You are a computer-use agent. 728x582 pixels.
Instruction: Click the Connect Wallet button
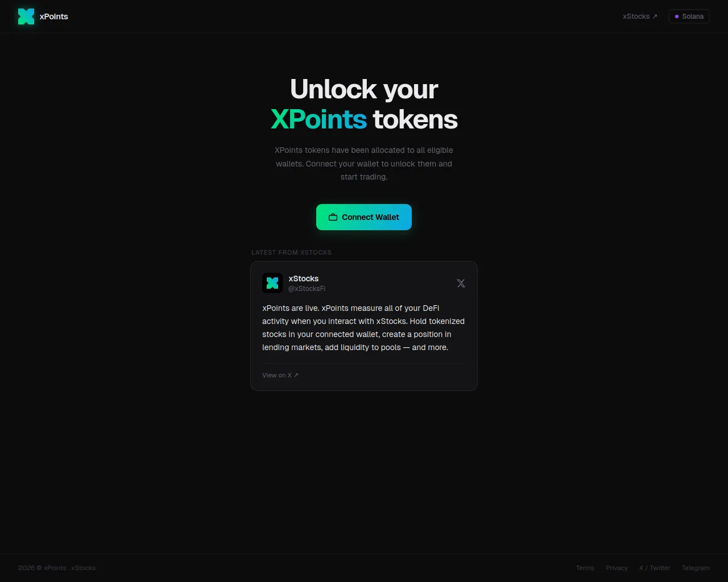364,217
